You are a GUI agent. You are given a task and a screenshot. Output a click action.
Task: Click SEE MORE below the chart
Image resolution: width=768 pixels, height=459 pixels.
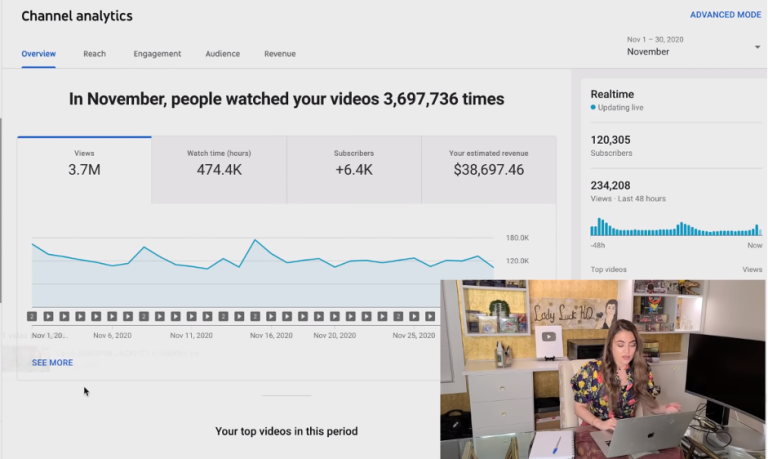(x=52, y=362)
